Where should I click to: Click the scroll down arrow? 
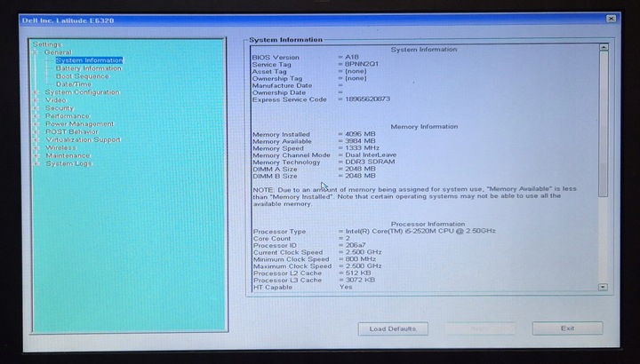tap(603, 287)
